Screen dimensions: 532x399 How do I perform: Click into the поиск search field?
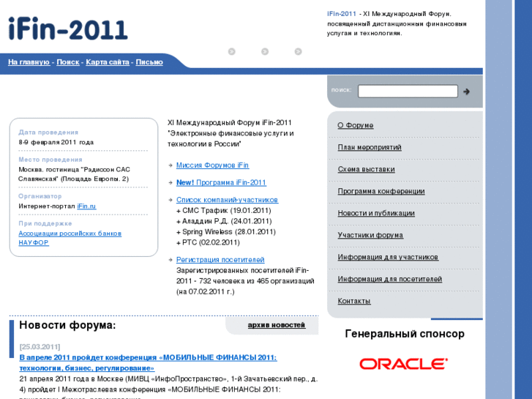pos(408,92)
